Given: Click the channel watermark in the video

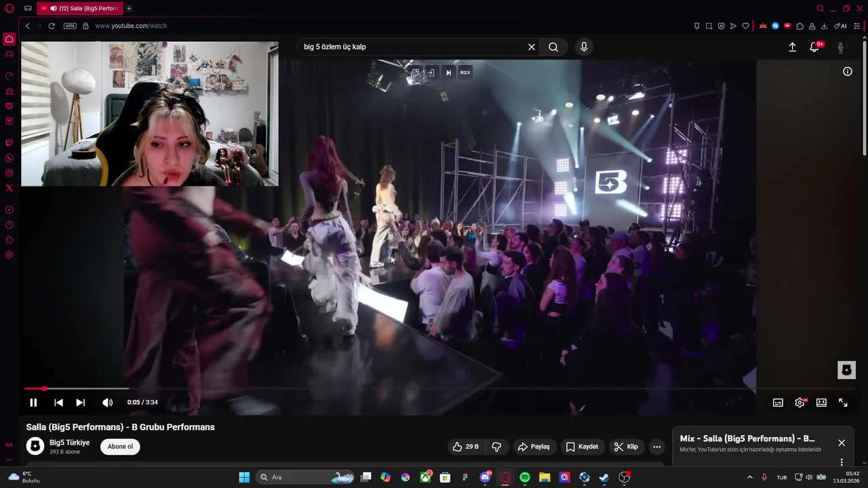Looking at the screenshot, I should pos(846,370).
